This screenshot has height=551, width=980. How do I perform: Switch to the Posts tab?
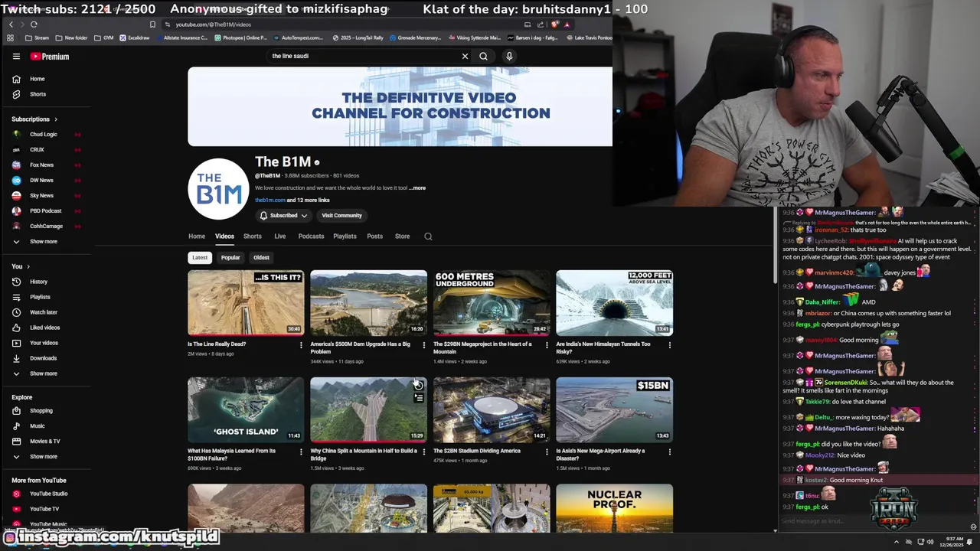[x=374, y=236]
